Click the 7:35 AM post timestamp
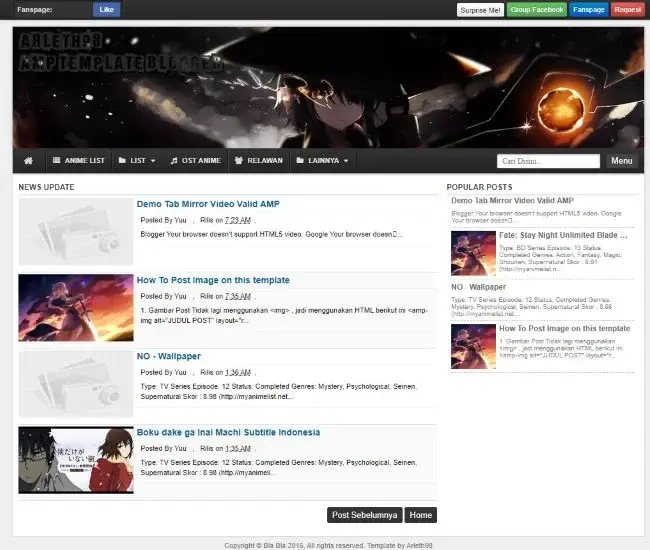 [x=238, y=296]
